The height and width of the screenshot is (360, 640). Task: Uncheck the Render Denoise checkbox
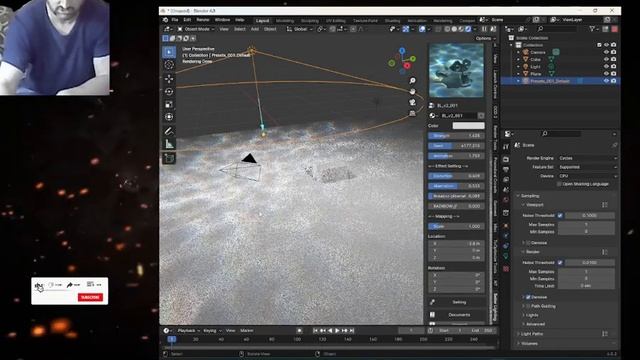click(x=528, y=297)
